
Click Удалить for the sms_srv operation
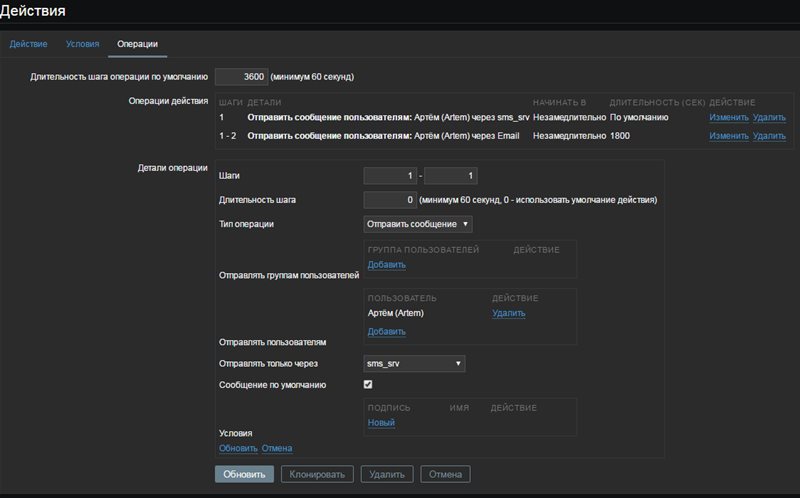[x=769, y=117]
